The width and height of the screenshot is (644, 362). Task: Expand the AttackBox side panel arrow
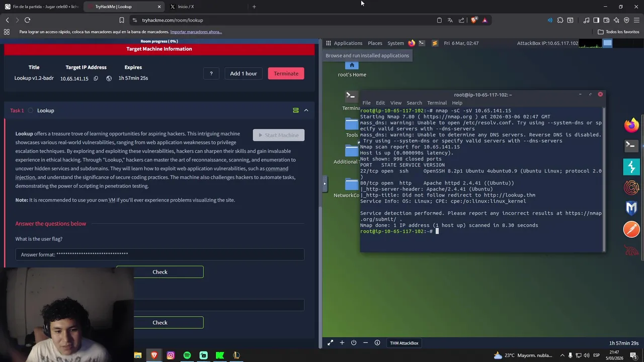click(x=325, y=184)
